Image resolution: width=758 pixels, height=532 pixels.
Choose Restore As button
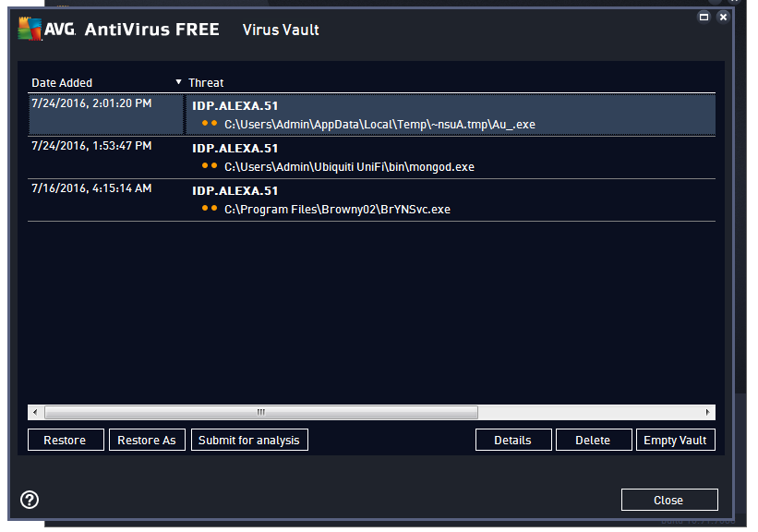(147, 441)
